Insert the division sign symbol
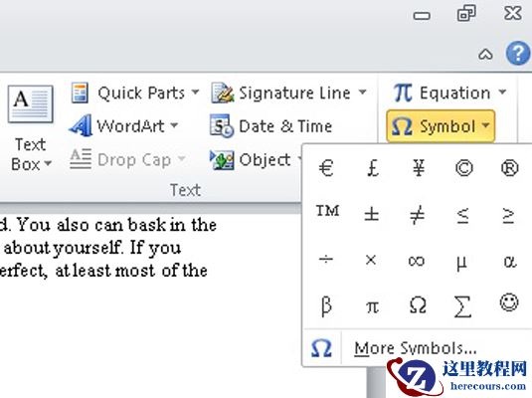The height and width of the screenshot is (398, 532). coord(326,260)
